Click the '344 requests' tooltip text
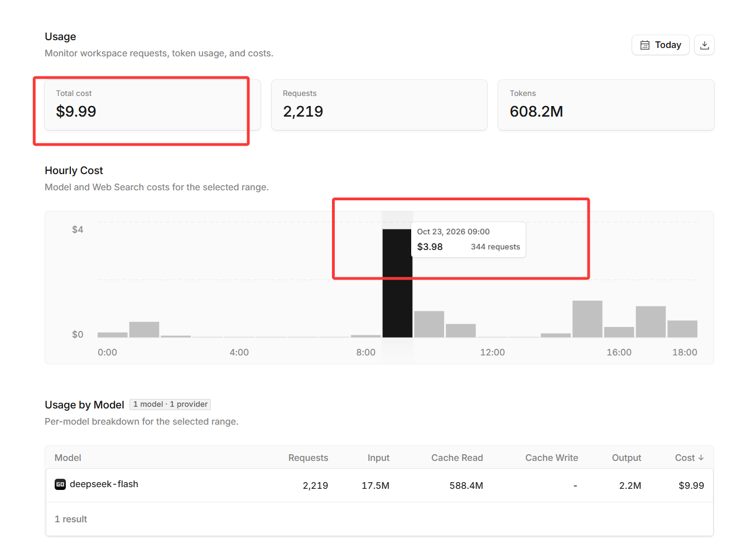The height and width of the screenshot is (558, 756). pos(495,247)
